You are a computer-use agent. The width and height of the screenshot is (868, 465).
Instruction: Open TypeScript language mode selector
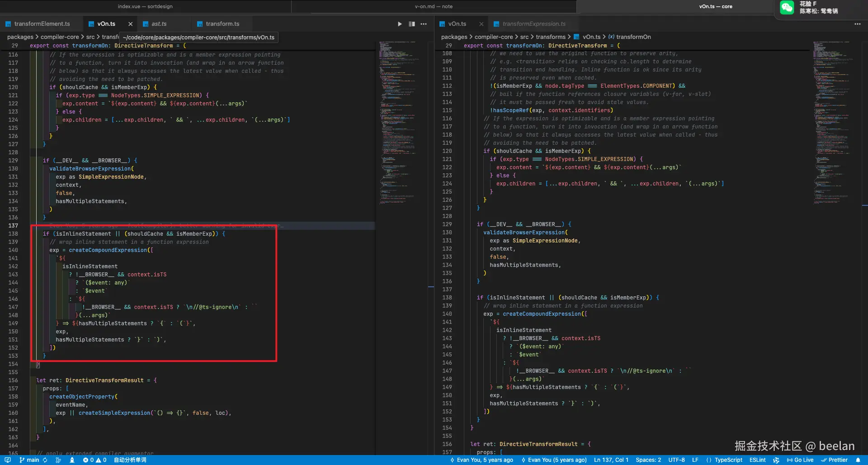click(x=728, y=460)
